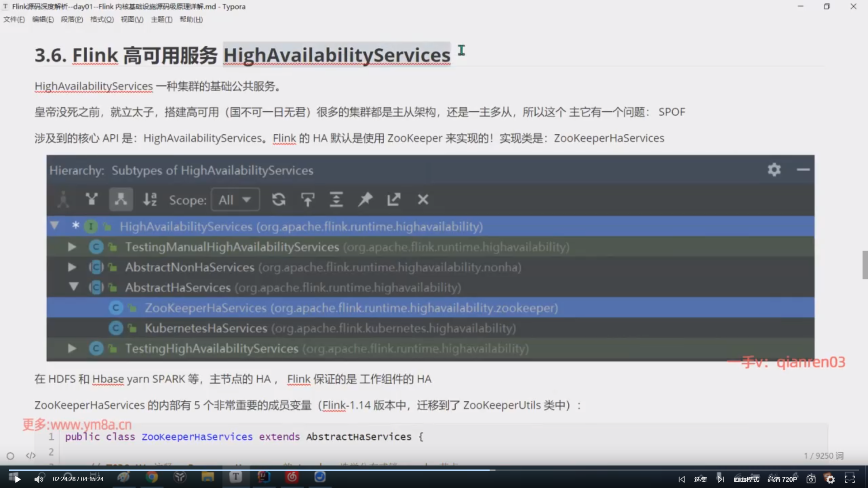The height and width of the screenshot is (488, 868).
Task: Click the Typora taskbar icon
Action: click(x=236, y=477)
